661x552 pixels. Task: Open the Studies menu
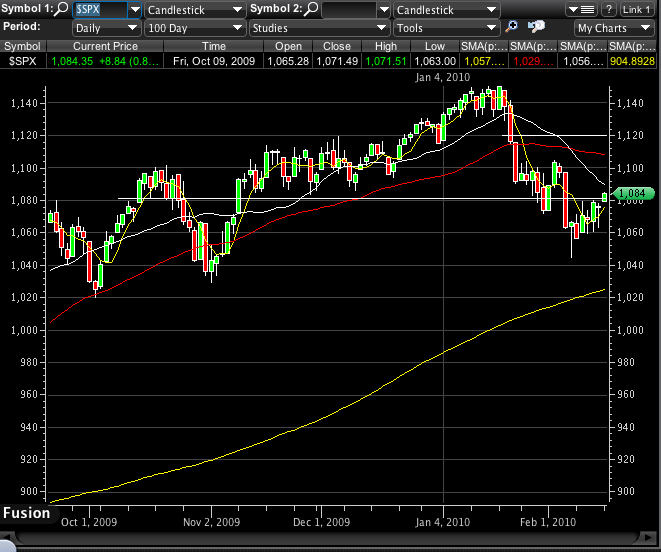click(318, 28)
